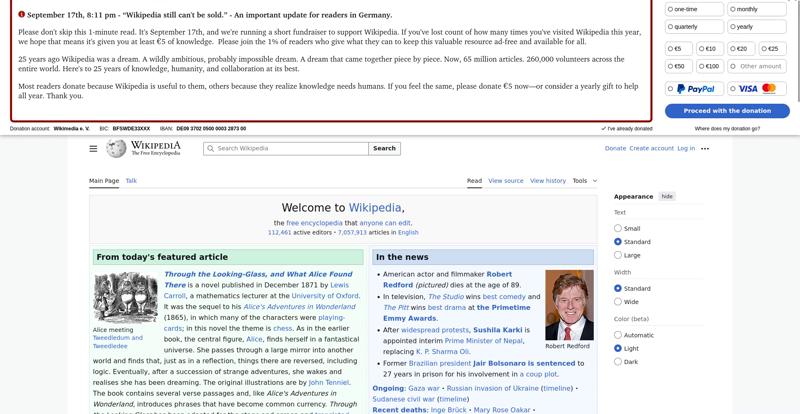
Task: Click the Wikipedia link in welcome heading
Action: point(374,208)
